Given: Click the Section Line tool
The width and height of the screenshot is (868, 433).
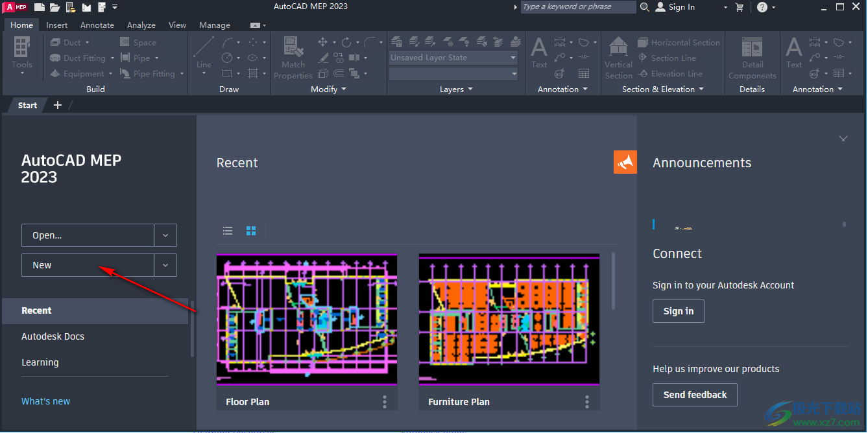Looking at the screenshot, I should click(x=667, y=58).
